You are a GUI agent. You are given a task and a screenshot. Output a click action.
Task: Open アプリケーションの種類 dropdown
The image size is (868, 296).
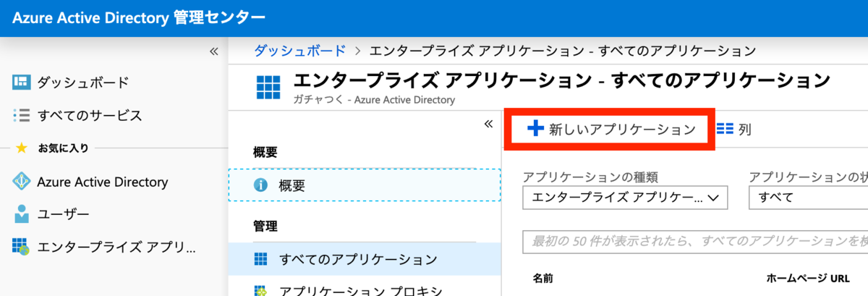[x=625, y=197]
